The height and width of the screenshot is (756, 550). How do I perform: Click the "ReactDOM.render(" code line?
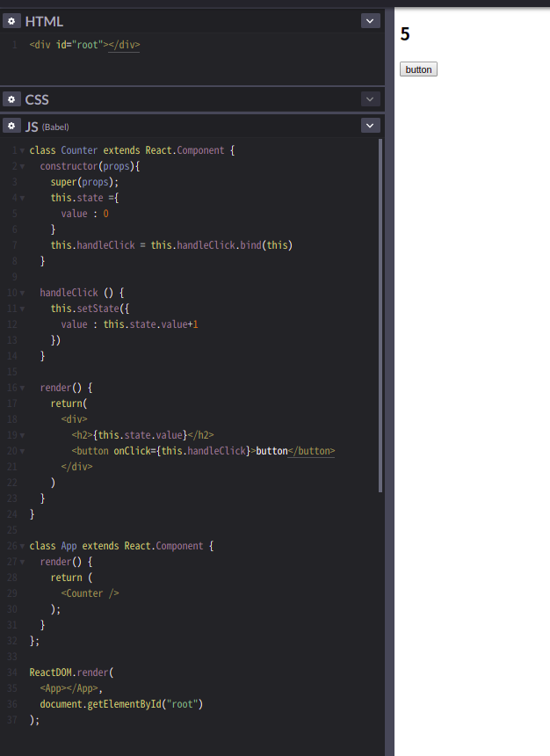click(71, 672)
